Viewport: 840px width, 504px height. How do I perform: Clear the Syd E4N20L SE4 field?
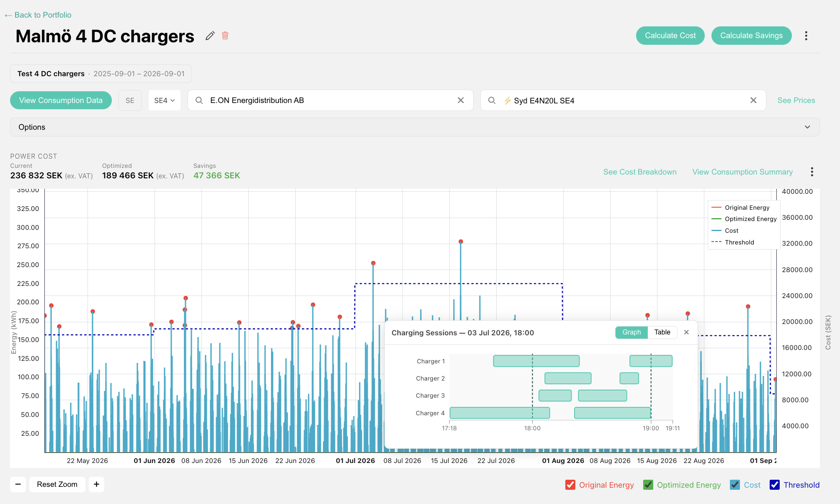coord(753,100)
